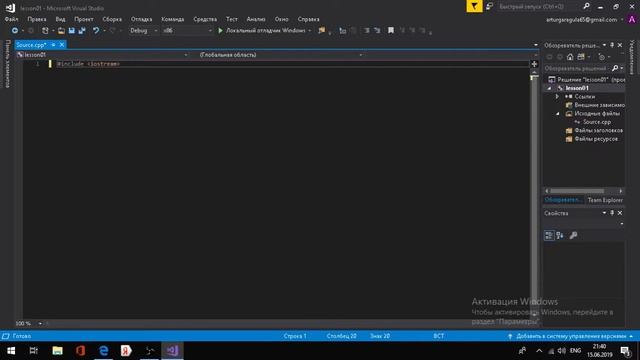640x360 pixels.
Task: Expand the Ссылки references node
Action: (x=557, y=97)
